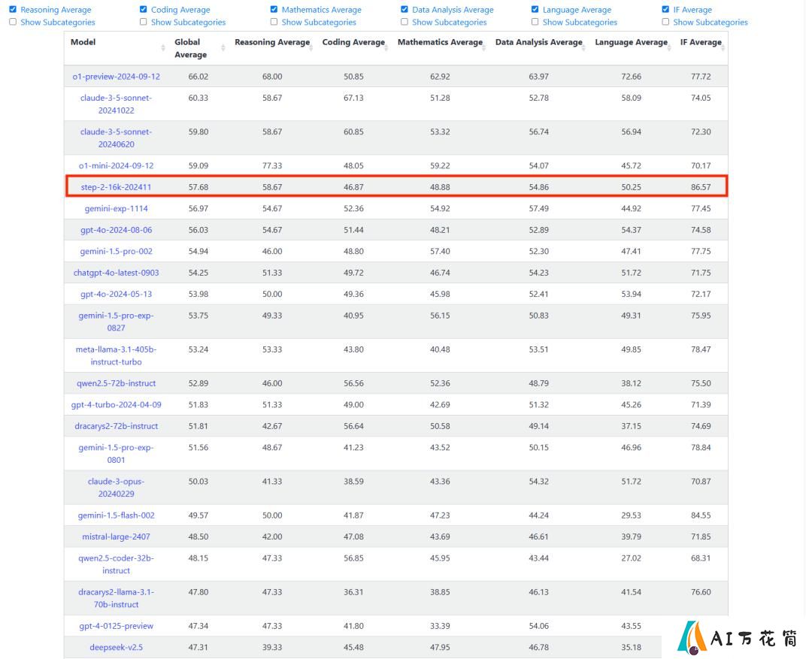Open dracarys2-llama-3.1-70b-instruct link

(116, 598)
